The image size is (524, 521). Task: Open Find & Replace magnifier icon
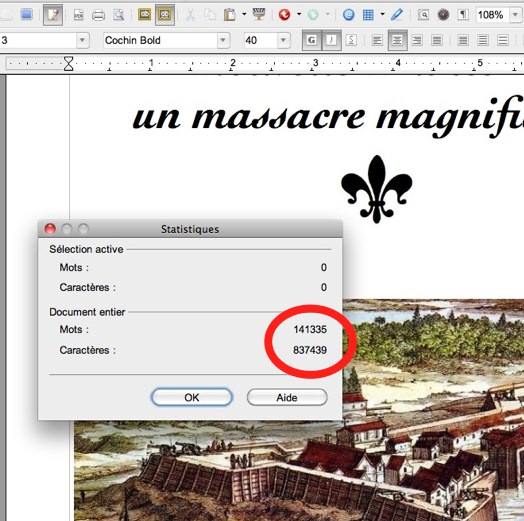[423, 15]
